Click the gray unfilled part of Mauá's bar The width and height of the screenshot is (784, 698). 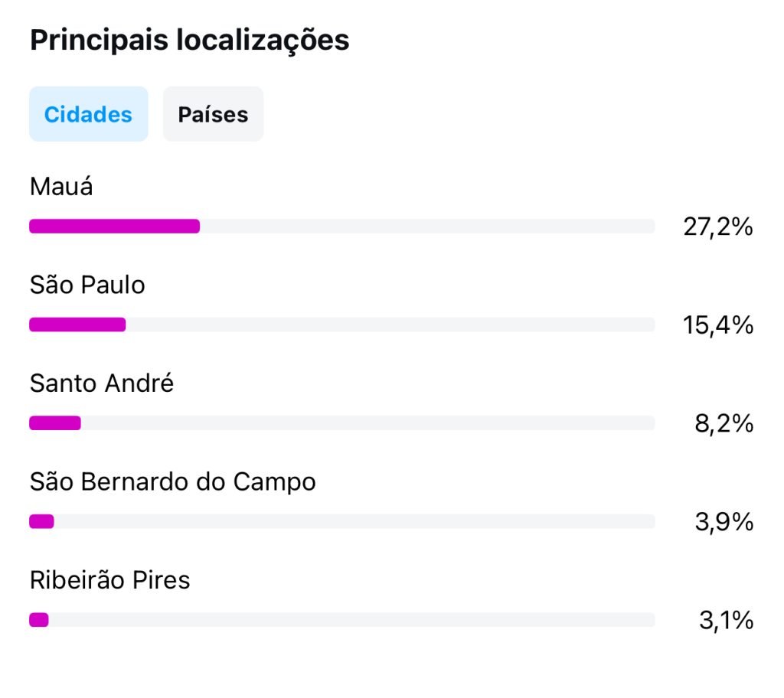tap(427, 226)
